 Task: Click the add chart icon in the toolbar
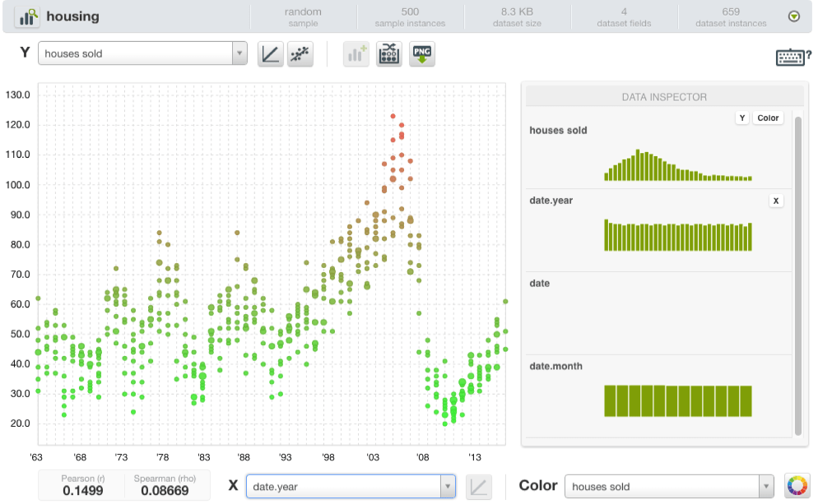point(356,53)
